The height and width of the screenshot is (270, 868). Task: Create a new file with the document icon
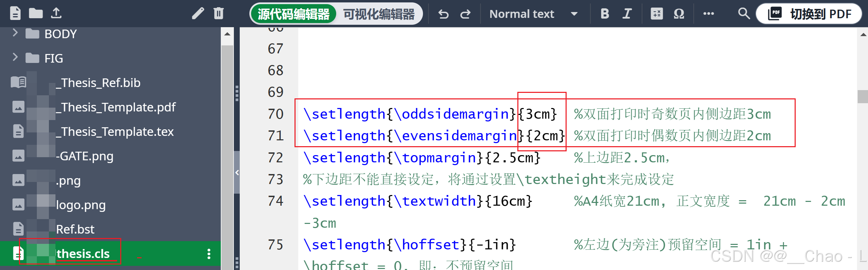pos(15,14)
